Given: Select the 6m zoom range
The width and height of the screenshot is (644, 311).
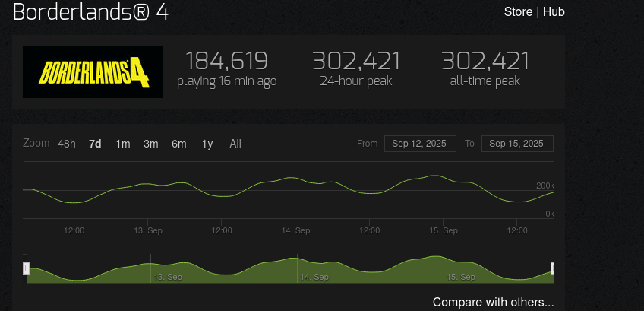Looking at the screenshot, I should tap(179, 144).
